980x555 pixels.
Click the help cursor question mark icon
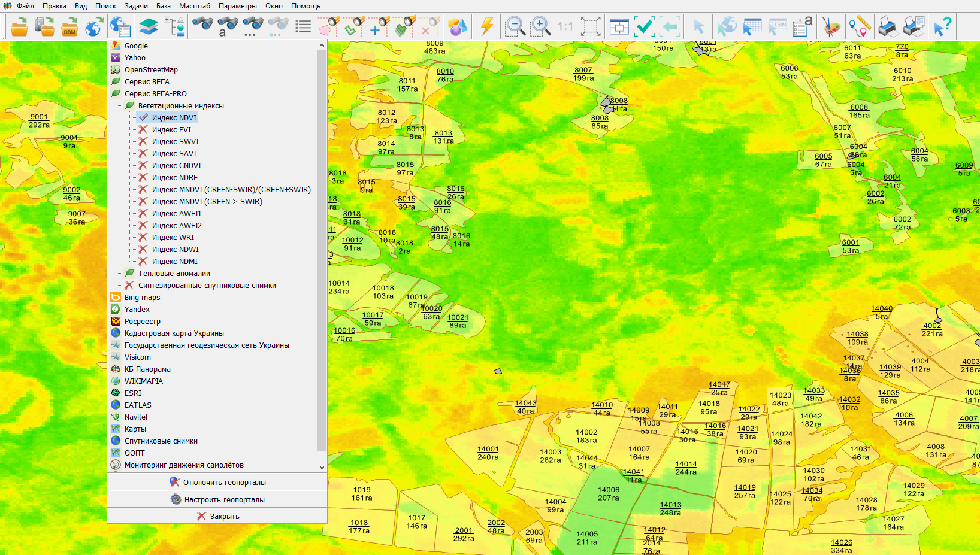point(942,26)
